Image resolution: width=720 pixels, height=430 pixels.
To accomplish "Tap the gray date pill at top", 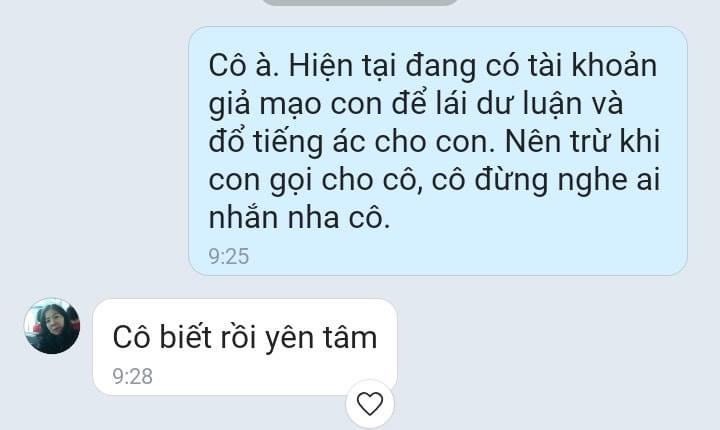I will 360,2.
